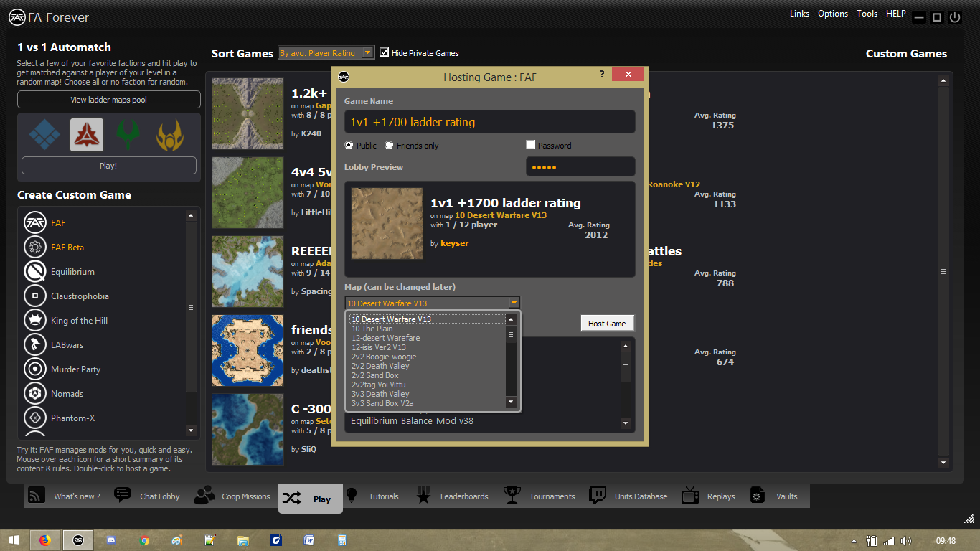The image size is (980, 551).
Task: Uncheck Hide Private Games
Action: coord(384,52)
